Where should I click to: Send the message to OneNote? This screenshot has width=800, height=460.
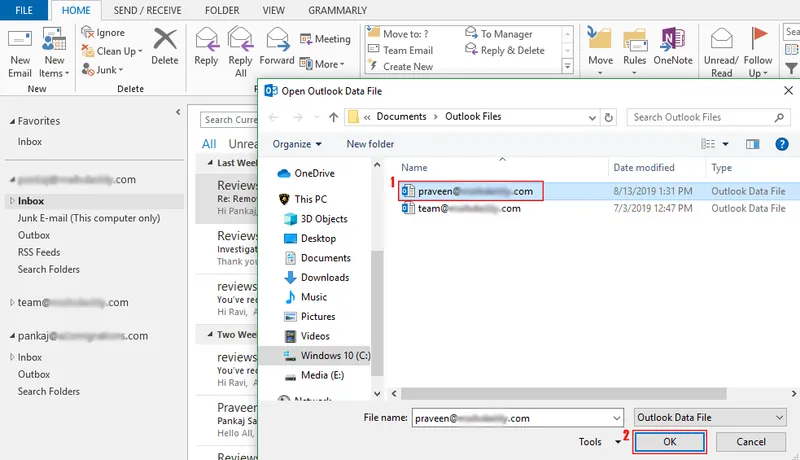673,47
